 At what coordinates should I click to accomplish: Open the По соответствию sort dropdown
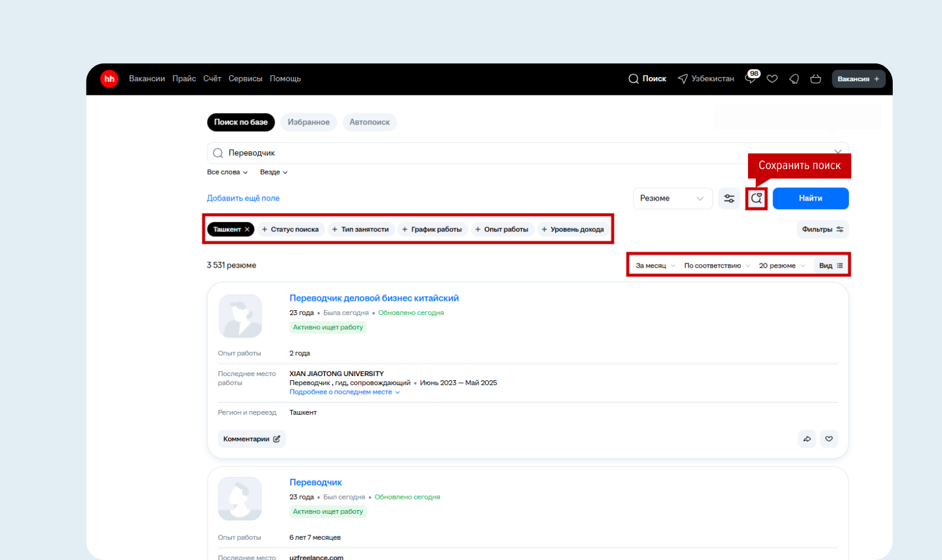point(717,266)
